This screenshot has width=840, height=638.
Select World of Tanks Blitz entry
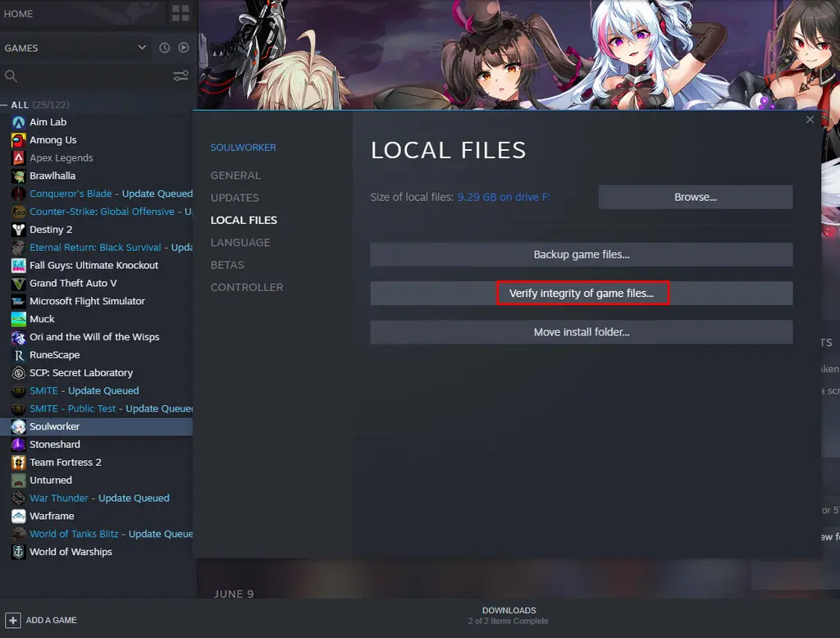point(97,534)
